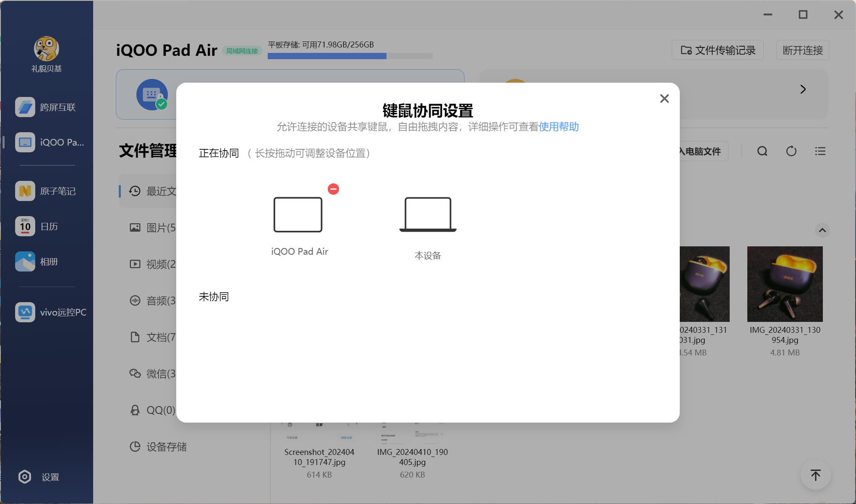Close the 键鼠协同设置 dialog
The width and height of the screenshot is (856, 504).
pyautogui.click(x=664, y=99)
